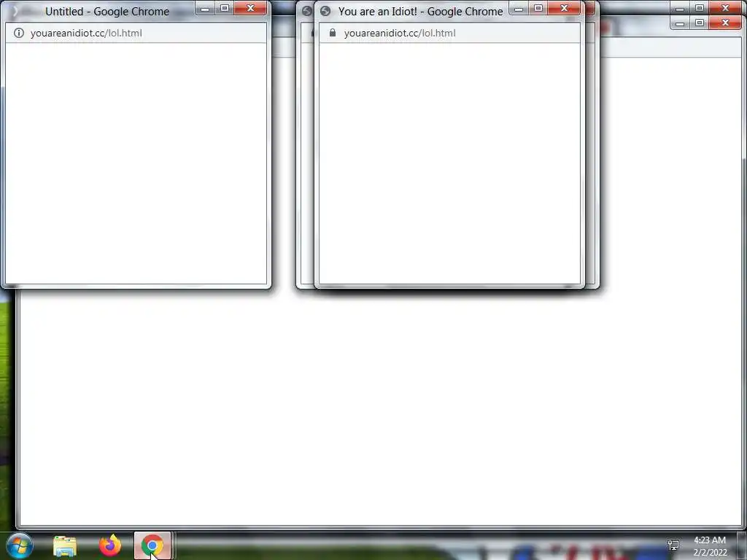Maximize the Untitled Chrome window

click(225, 8)
